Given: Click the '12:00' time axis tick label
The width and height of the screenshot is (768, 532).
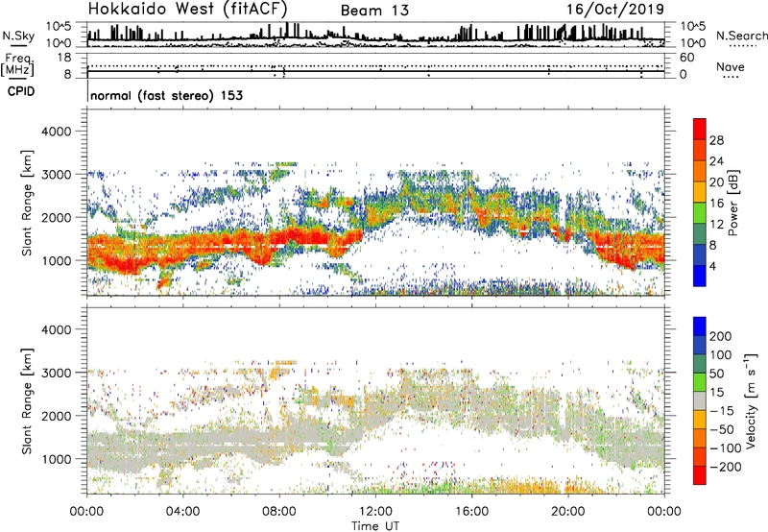Looking at the screenshot, I should (x=375, y=512).
